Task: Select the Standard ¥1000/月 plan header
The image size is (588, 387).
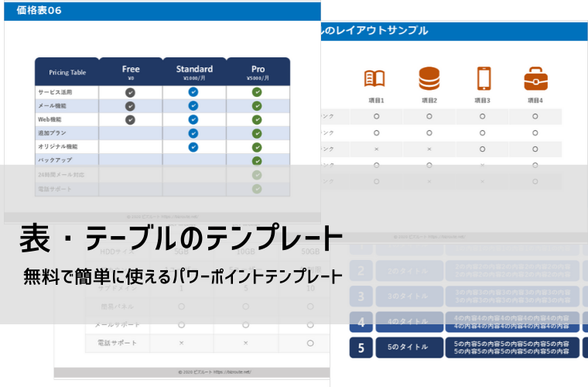Action: pyautogui.click(x=194, y=72)
